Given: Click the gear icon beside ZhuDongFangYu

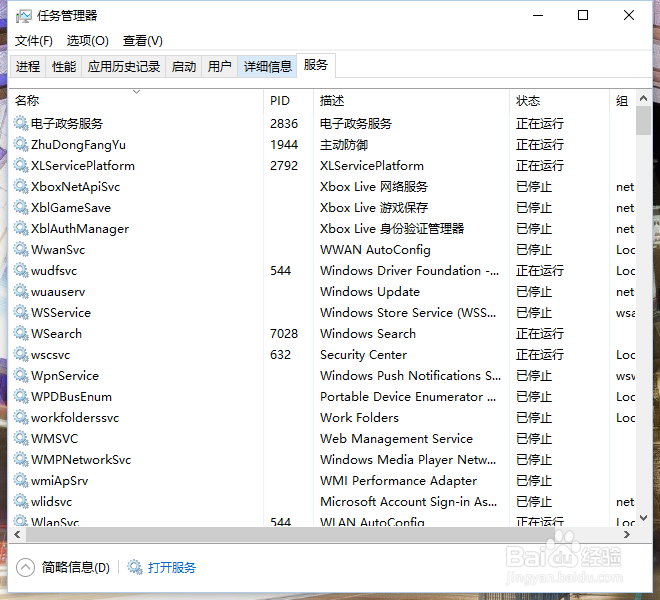Looking at the screenshot, I should pos(21,144).
